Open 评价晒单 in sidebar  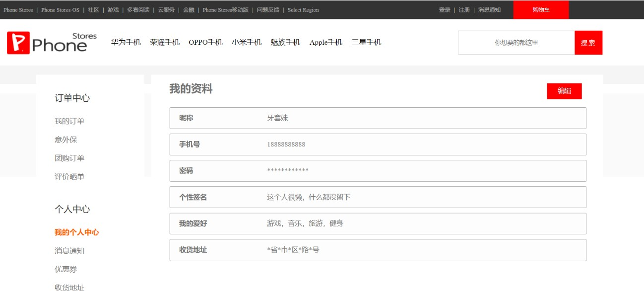pyautogui.click(x=69, y=176)
